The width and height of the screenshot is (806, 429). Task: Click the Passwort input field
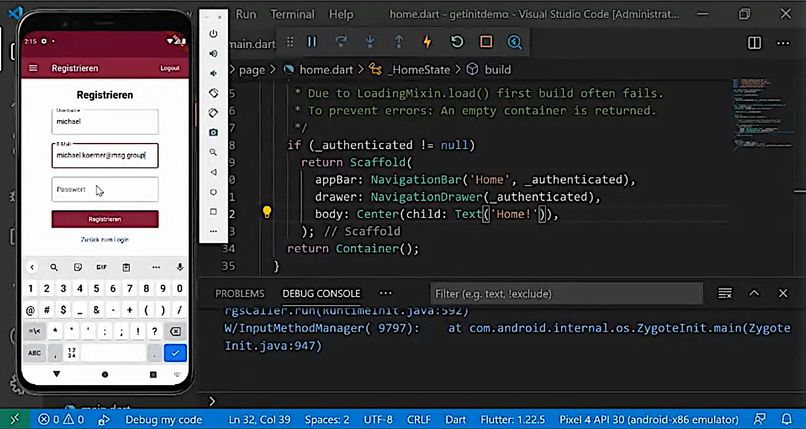point(105,189)
